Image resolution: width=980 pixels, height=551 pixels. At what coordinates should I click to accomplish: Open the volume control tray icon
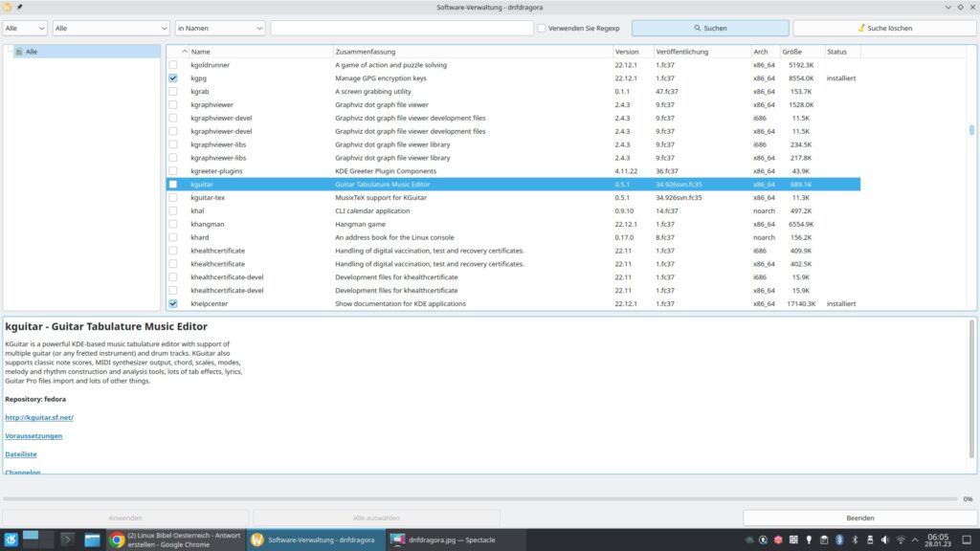point(885,540)
